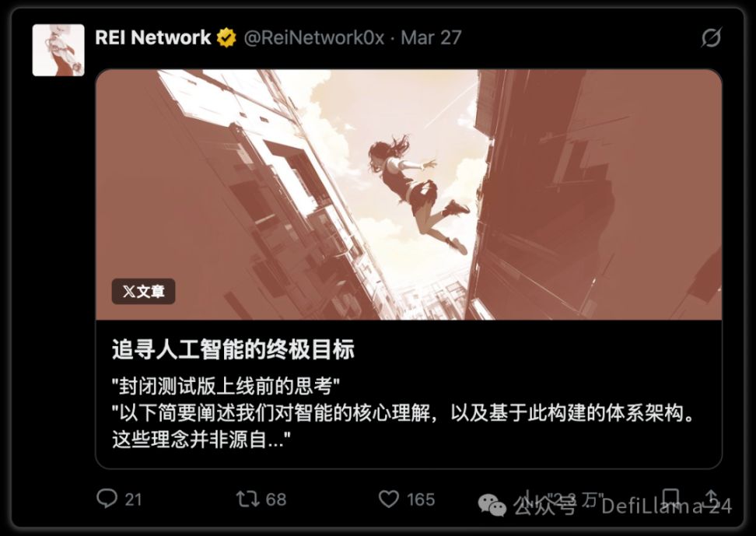Viewport: 756px width, 536px height.
Task: Click the article summary text 封闭测试版上线前的思考
Action: click(x=226, y=387)
